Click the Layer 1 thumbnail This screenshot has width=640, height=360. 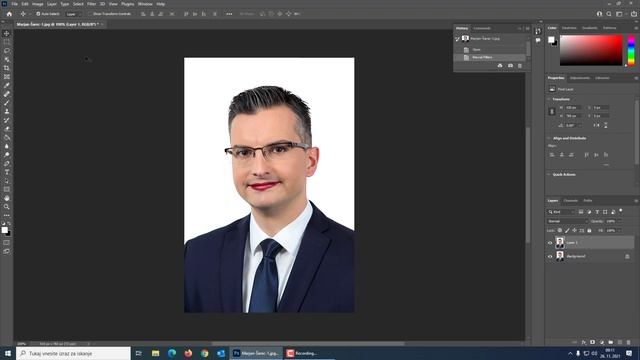[560, 242]
